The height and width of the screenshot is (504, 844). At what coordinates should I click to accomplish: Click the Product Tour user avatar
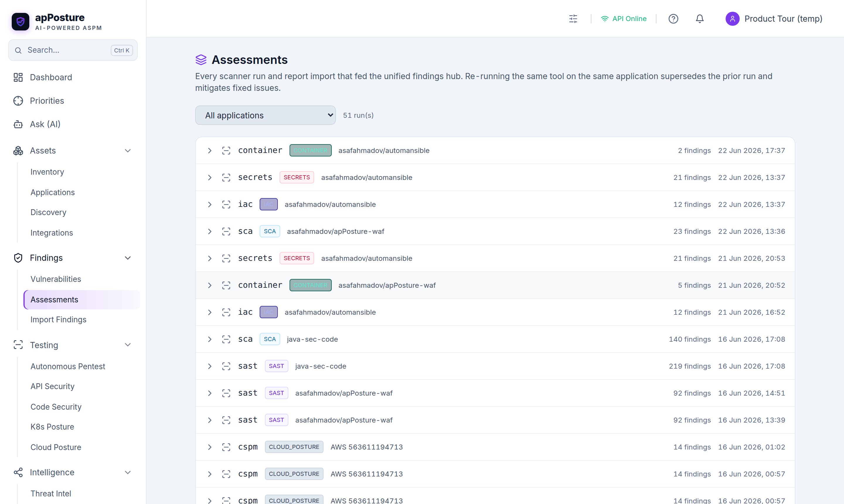click(x=732, y=19)
